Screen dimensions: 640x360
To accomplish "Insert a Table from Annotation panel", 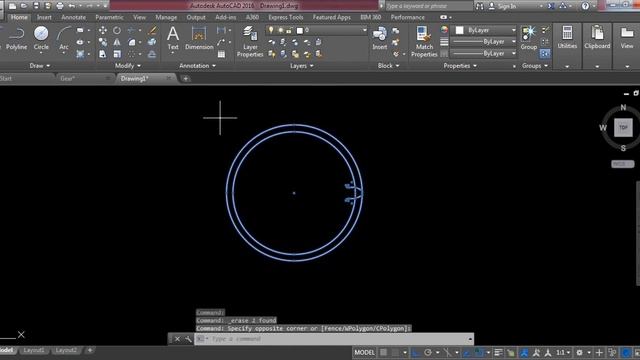I will [x=221, y=54].
